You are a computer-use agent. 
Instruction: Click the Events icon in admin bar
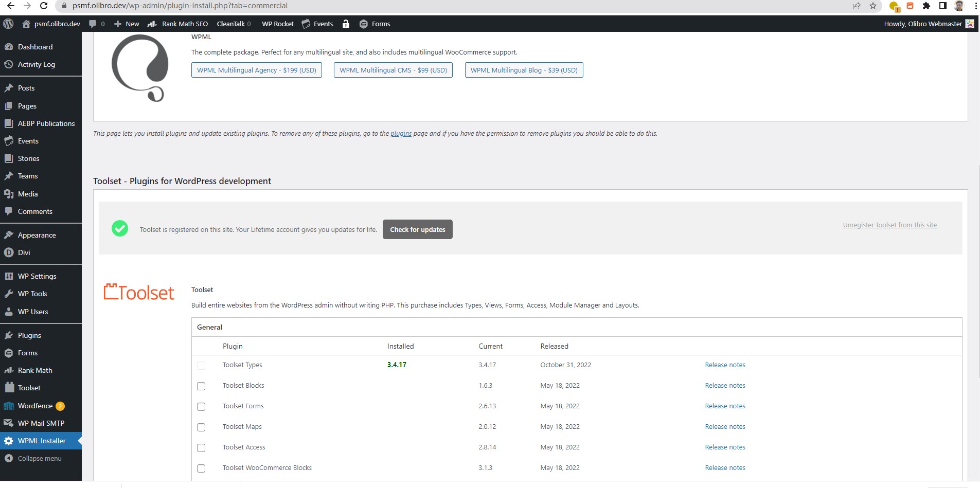click(x=306, y=24)
